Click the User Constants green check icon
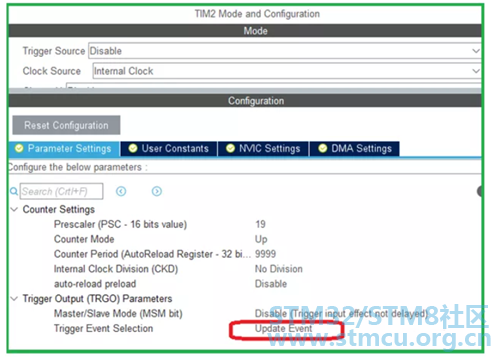The width and height of the screenshot is (500, 361). point(133,148)
